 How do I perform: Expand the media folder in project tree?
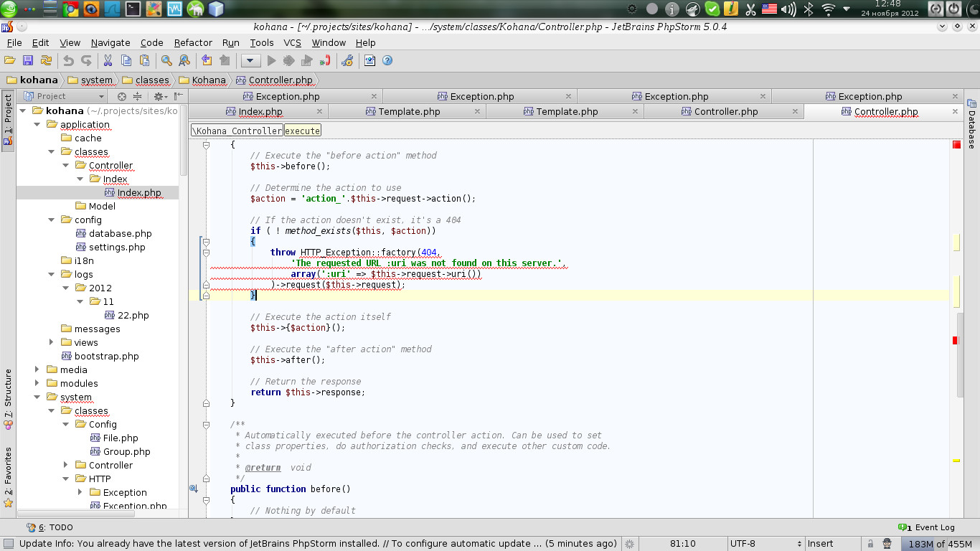pos(37,370)
